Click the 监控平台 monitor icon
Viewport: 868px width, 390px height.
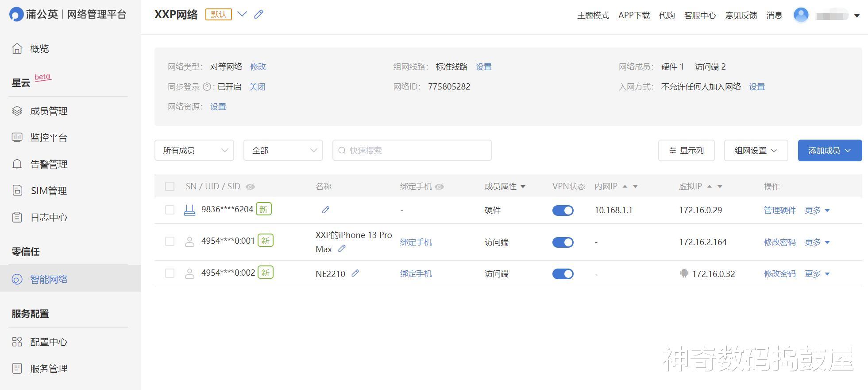[x=17, y=137]
